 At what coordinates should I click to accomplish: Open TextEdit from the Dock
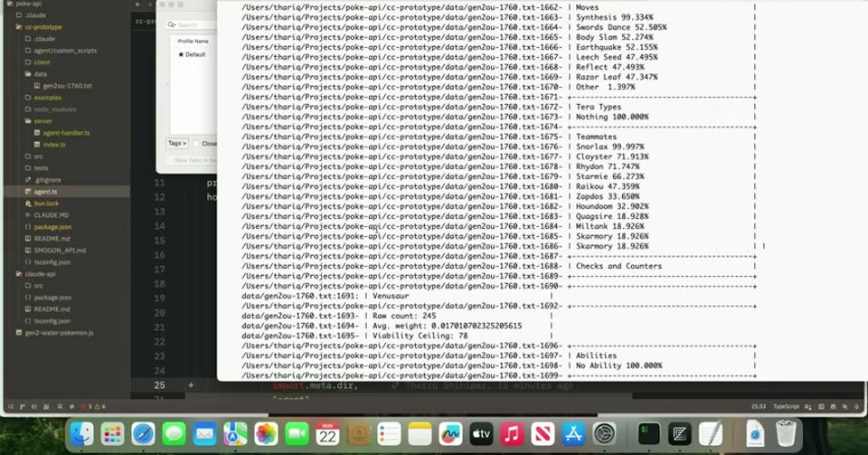click(x=711, y=434)
